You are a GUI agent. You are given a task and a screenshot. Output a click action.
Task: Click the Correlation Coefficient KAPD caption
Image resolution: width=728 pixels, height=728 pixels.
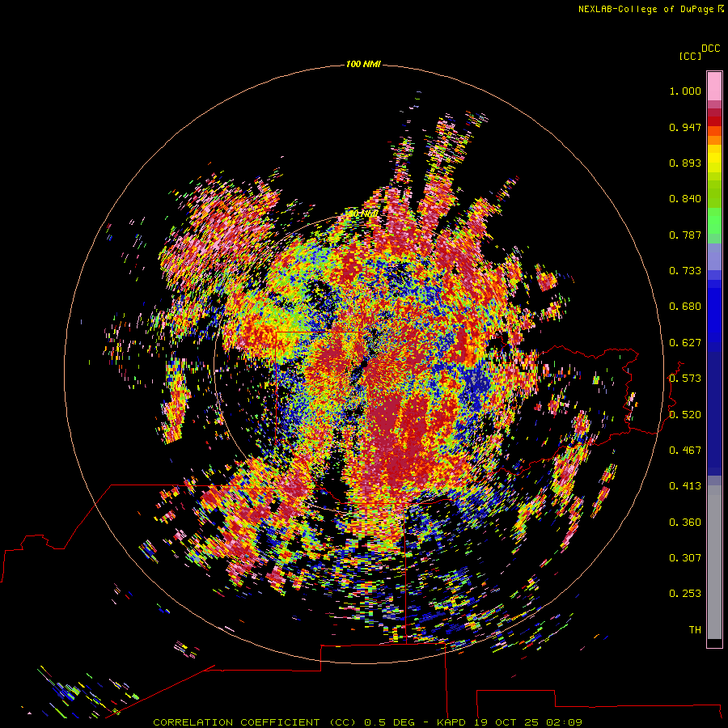click(367, 722)
